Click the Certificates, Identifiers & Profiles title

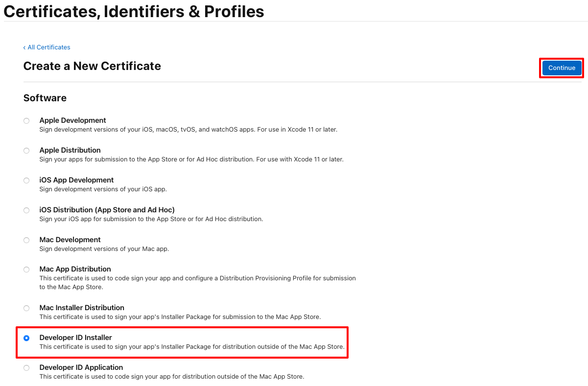tap(134, 11)
